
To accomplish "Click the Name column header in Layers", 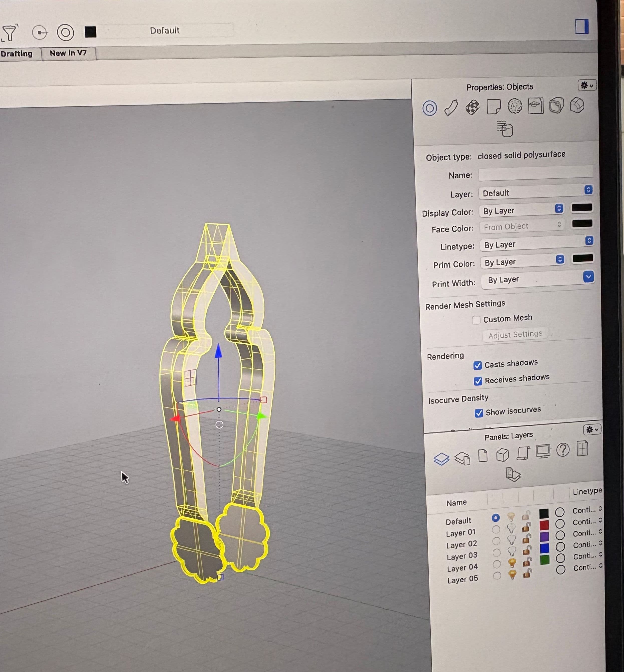I will (x=456, y=502).
